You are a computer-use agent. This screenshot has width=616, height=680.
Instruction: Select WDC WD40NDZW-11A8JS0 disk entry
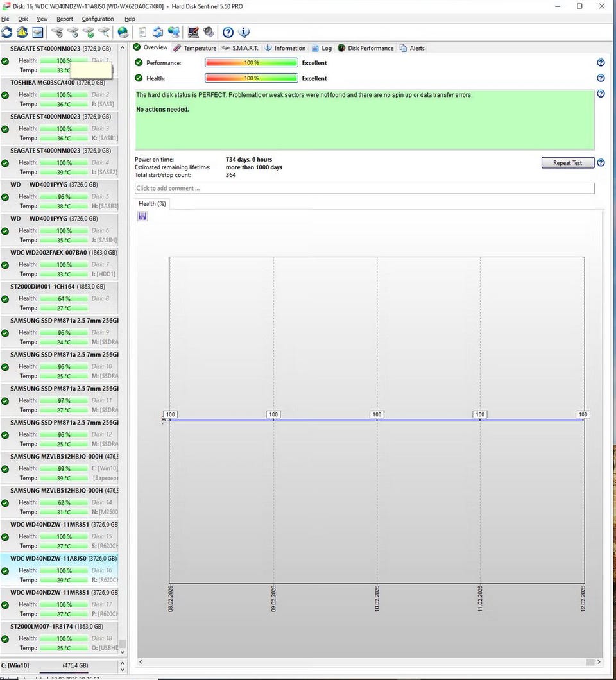(59, 570)
